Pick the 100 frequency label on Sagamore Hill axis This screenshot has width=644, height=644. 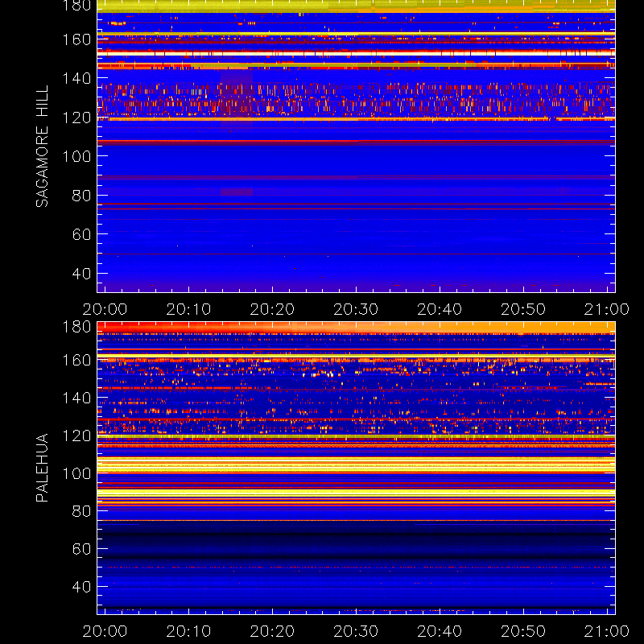76,156
